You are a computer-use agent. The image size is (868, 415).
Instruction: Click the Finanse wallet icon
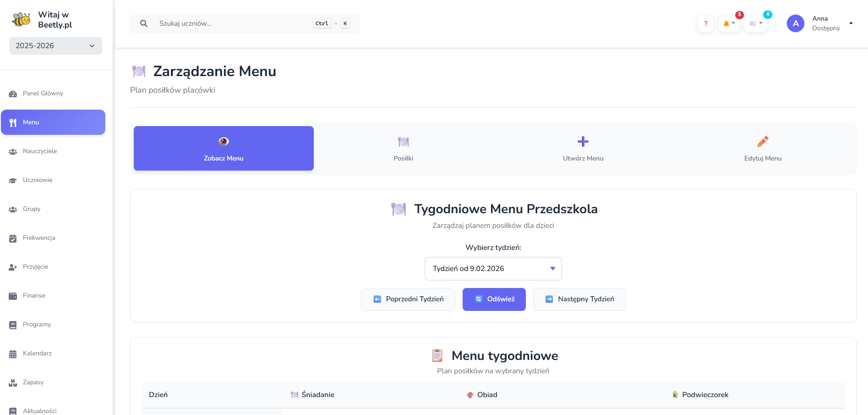coord(12,295)
